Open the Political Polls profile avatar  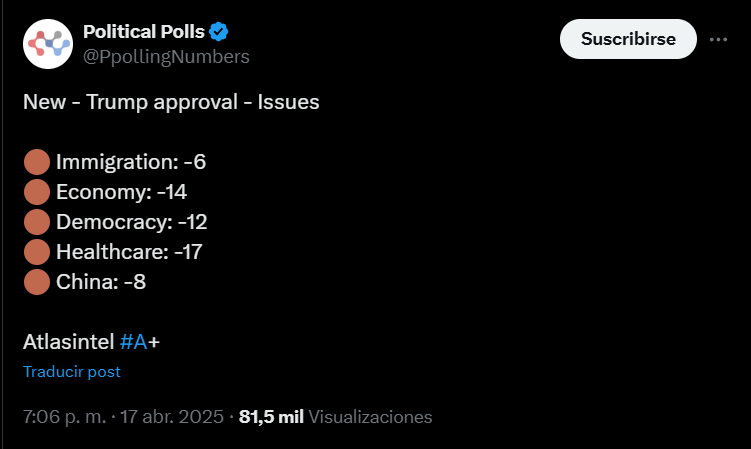[x=48, y=44]
